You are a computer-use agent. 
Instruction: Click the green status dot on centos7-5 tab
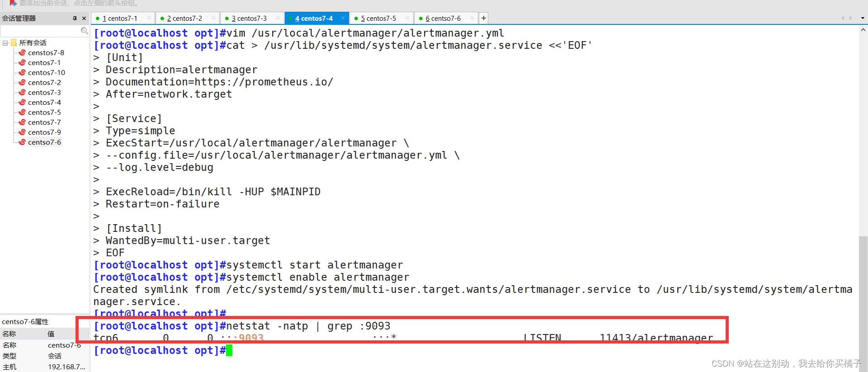click(x=356, y=19)
